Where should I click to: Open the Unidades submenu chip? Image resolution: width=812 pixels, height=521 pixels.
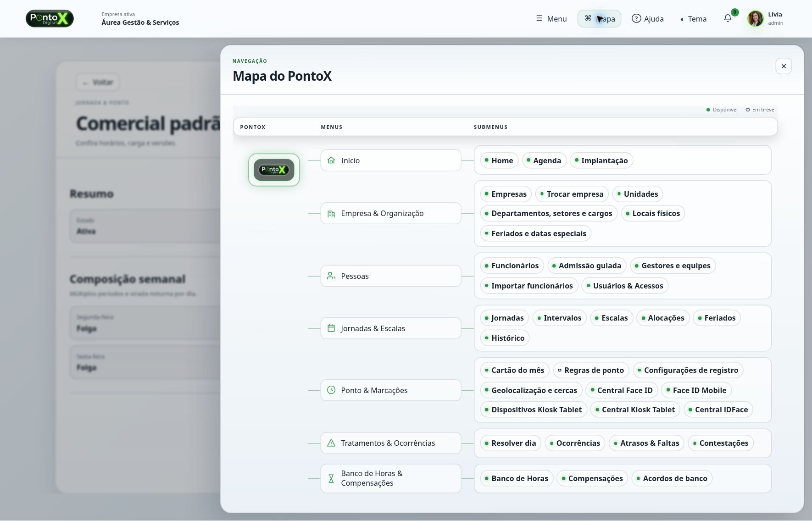(638, 194)
